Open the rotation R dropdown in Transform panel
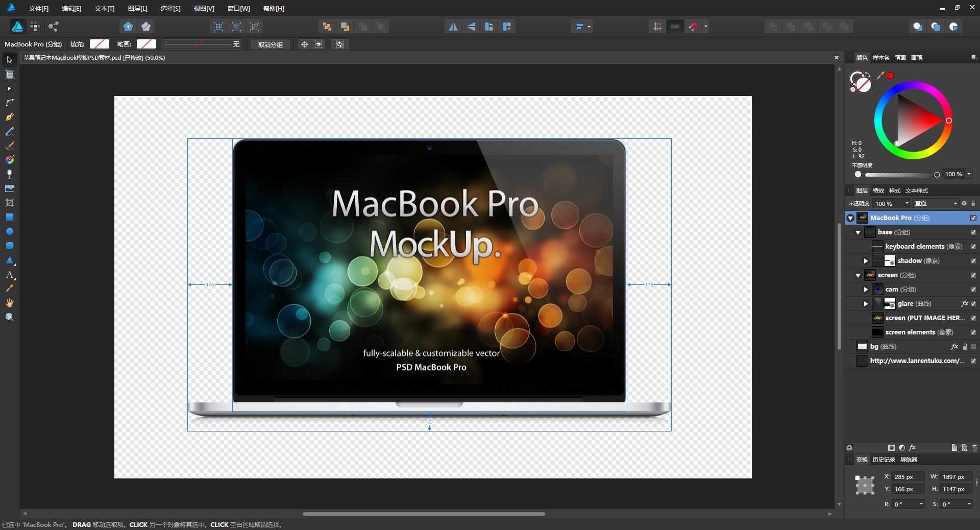The width and height of the screenshot is (980, 530). (x=921, y=504)
